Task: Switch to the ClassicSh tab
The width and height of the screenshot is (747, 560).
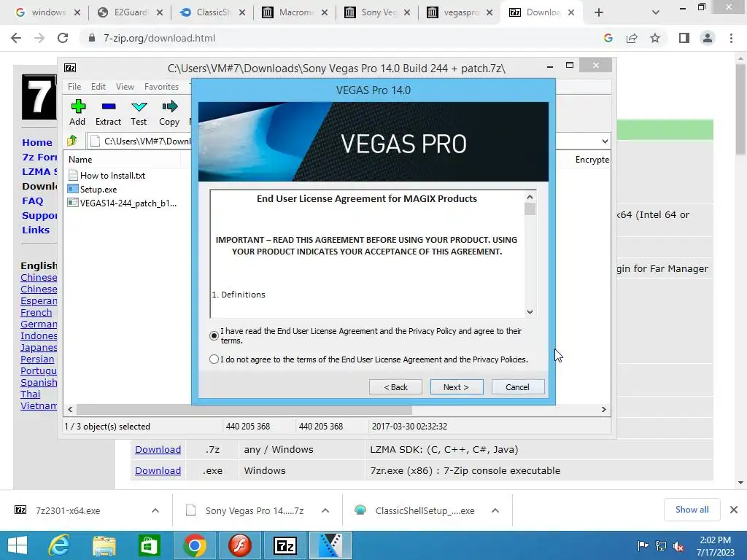Action: [211, 12]
